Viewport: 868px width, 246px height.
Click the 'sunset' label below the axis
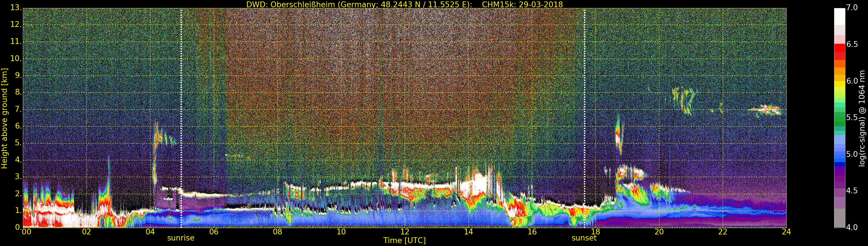pyautogui.click(x=584, y=238)
